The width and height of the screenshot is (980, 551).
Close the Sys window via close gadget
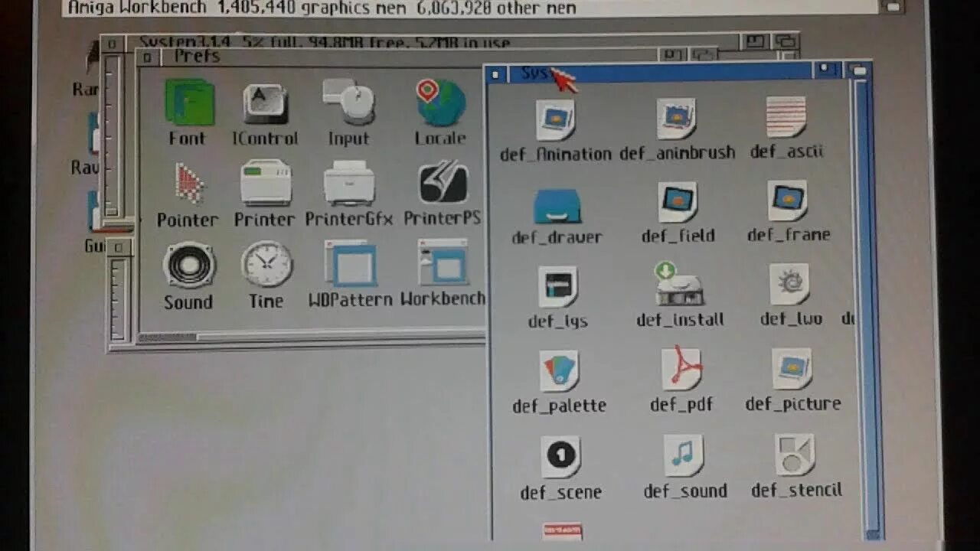[x=496, y=74]
